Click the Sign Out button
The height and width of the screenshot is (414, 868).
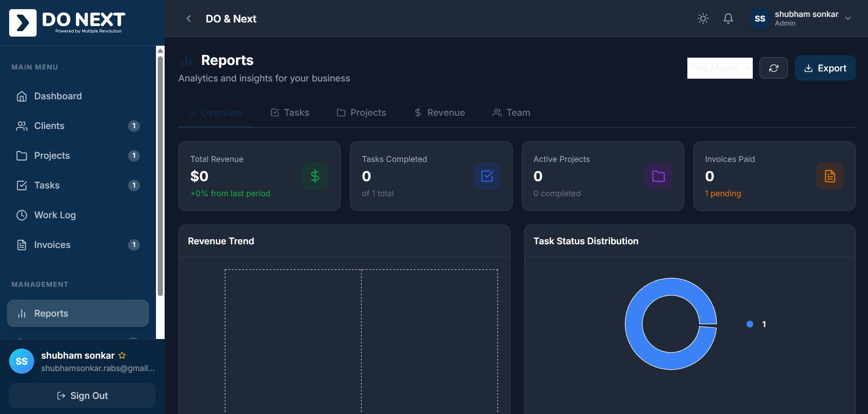tap(82, 396)
